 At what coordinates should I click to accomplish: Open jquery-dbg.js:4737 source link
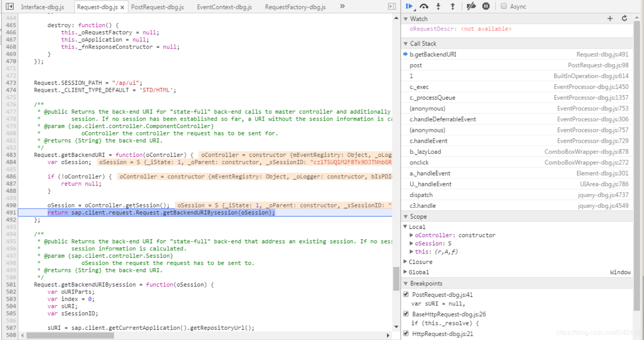click(x=603, y=195)
